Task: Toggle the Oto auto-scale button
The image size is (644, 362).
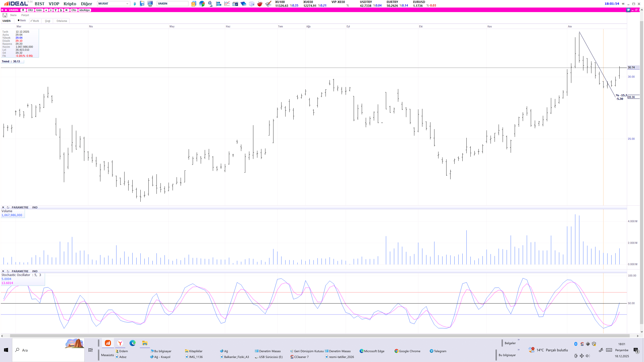Action: [x=74, y=10]
